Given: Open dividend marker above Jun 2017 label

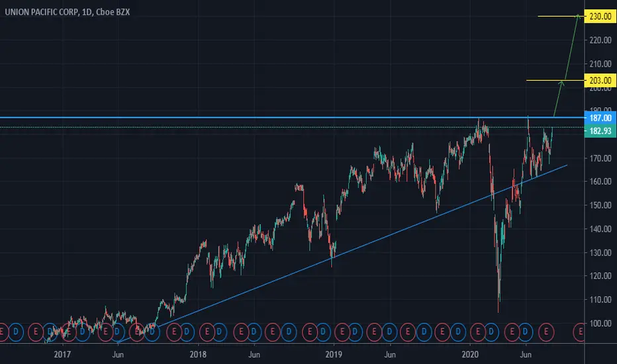Looking at the screenshot, I should [117, 332].
